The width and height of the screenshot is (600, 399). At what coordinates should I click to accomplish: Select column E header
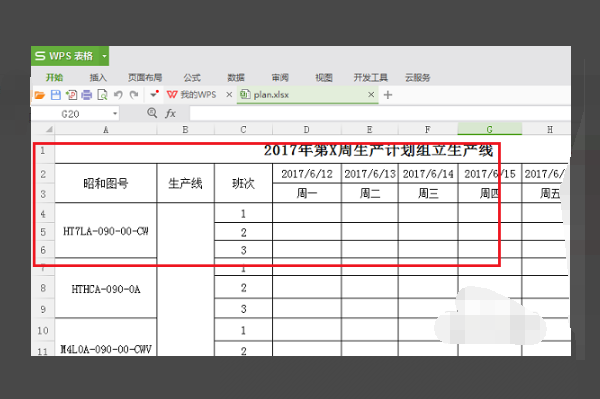tap(370, 130)
